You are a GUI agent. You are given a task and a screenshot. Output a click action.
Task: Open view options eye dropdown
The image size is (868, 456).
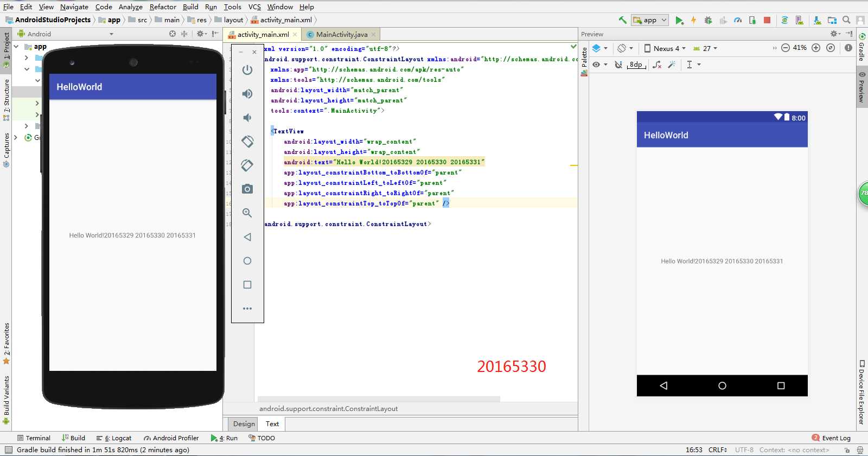pyautogui.click(x=599, y=65)
